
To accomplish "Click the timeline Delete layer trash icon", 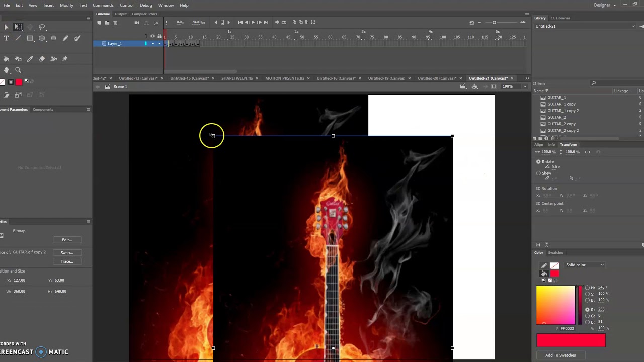I will (115, 23).
